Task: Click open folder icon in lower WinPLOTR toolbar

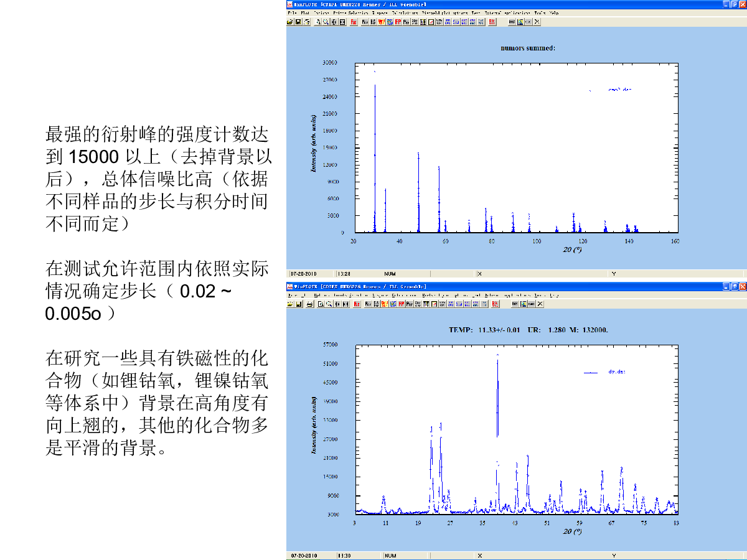Action: [x=290, y=304]
